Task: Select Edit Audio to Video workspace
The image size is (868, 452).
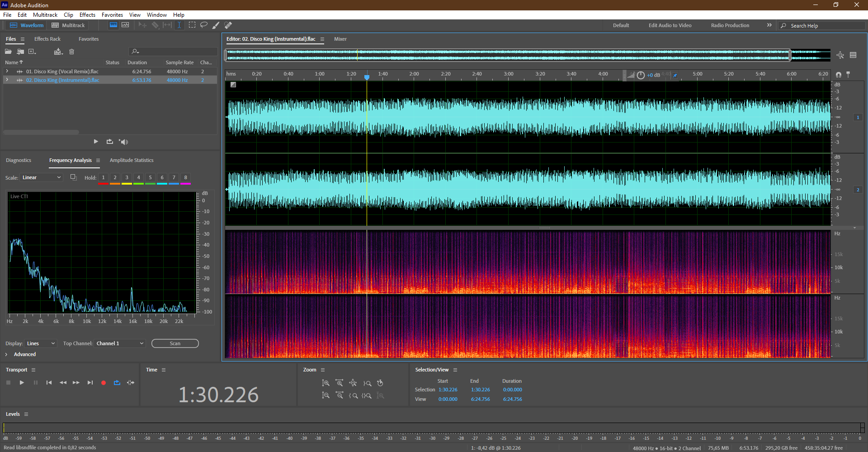Action: [x=670, y=25]
